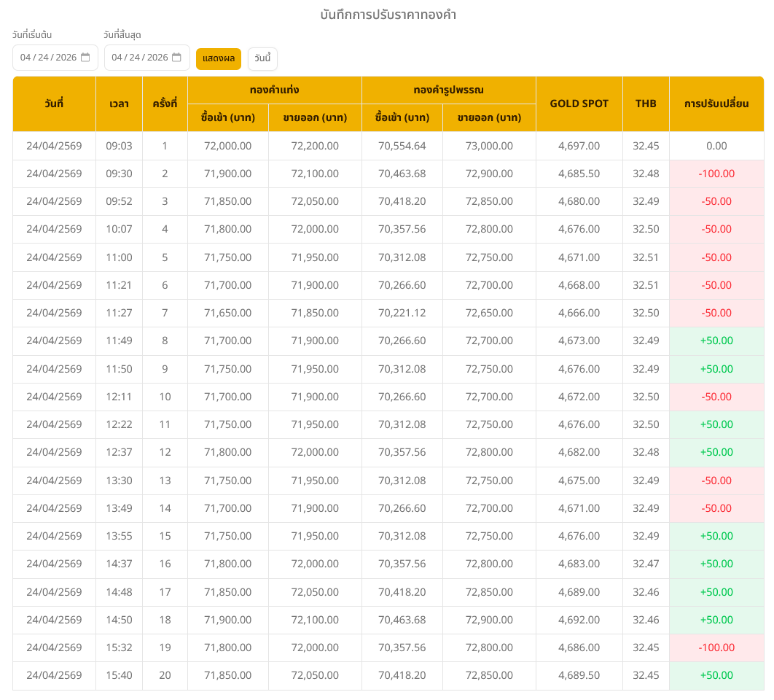Open the start date calendar picker icon
Screen dimensions: 774x700
click(85, 58)
